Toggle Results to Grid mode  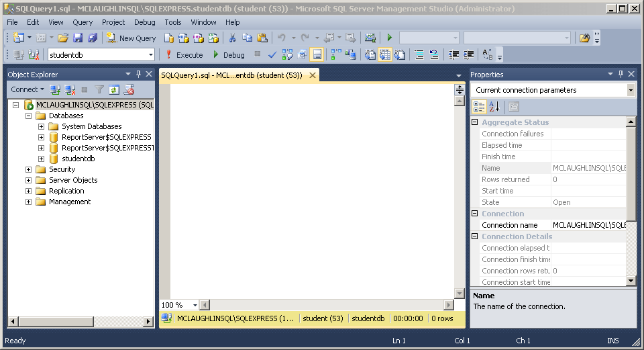pos(385,54)
